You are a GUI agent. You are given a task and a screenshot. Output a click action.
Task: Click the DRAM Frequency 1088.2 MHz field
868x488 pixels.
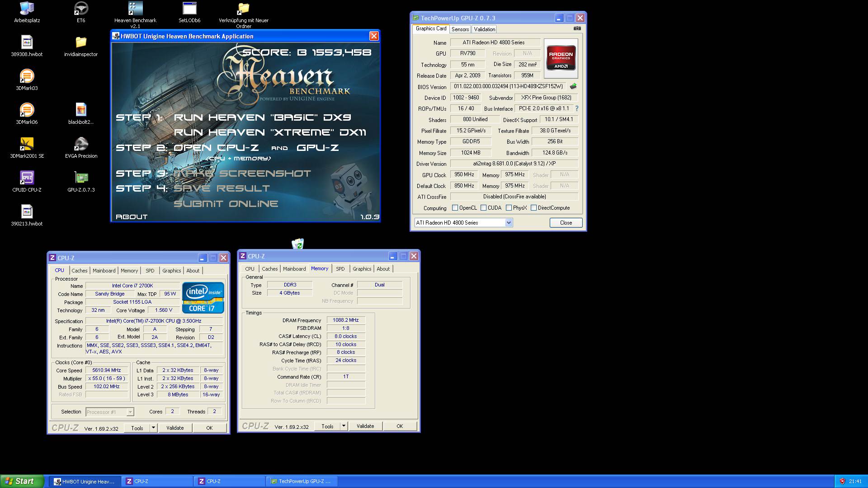tap(346, 320)
